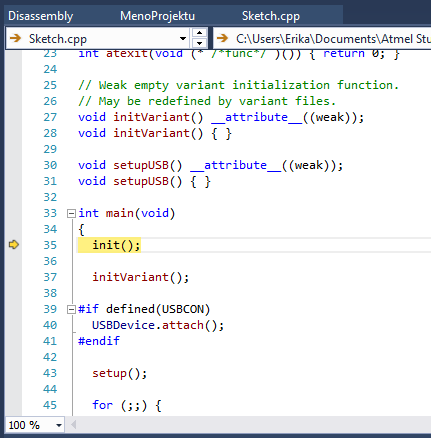Click the setup(); call on line 43

click(119, 373)
